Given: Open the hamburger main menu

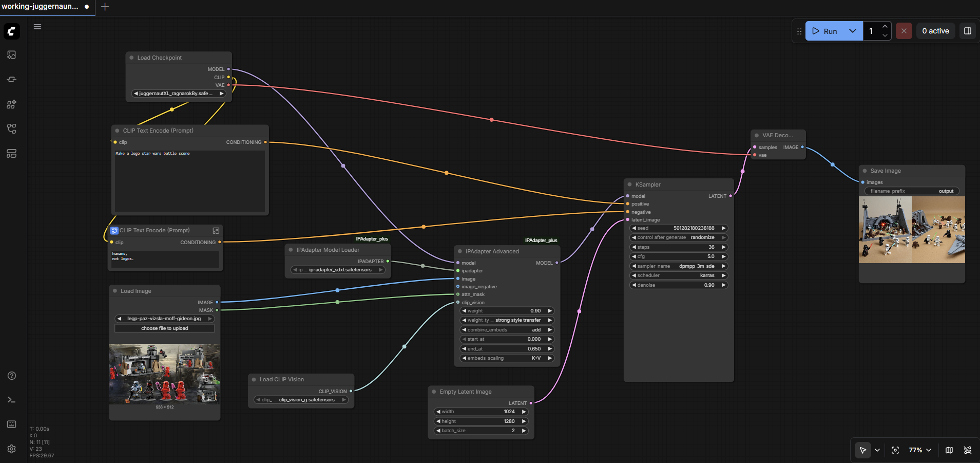Looking at the screenshot, I should pyautogui.click(x=37, y=27).
